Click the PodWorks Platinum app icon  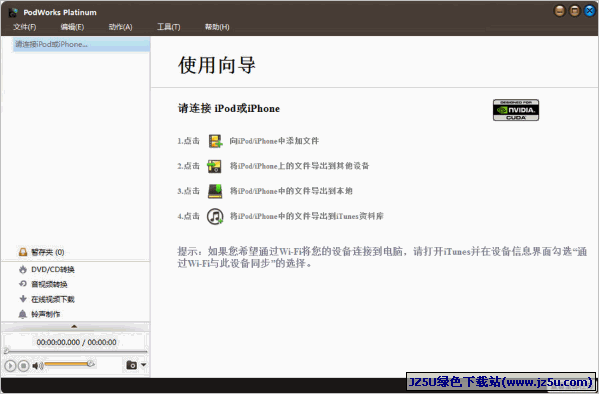13,12
